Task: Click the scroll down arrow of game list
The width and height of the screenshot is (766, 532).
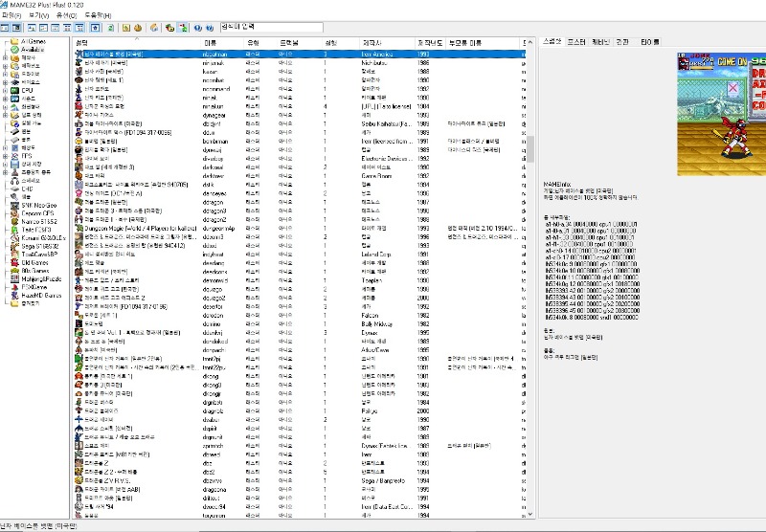Action: [x=530, y=514]
